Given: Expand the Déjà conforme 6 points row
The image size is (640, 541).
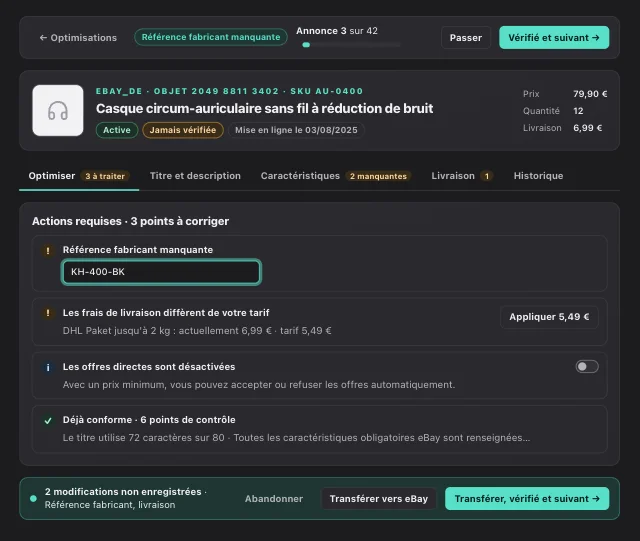Looking at the screenshot, I should pyautogui.click(x=319, y=429).
